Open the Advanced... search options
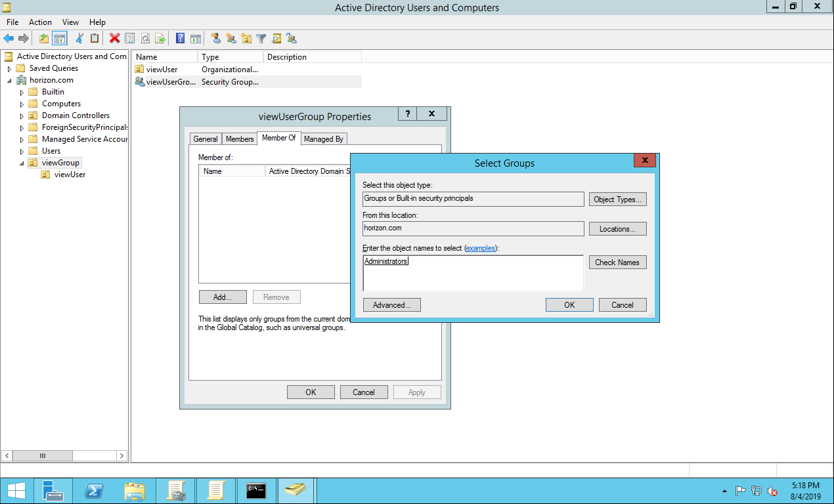 tap(391, 305)
